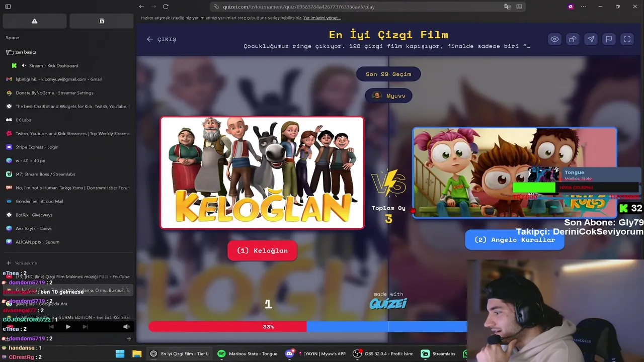Open Spotify Maribou State - Tongue taskbar item
This screenshot has height=362, width=644.
[248, 354]
